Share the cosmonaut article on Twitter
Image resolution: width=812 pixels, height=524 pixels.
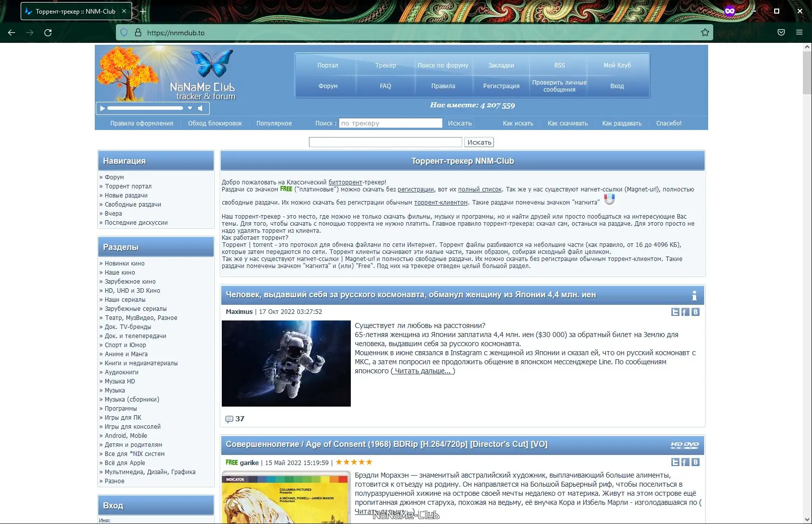point(675,312)
